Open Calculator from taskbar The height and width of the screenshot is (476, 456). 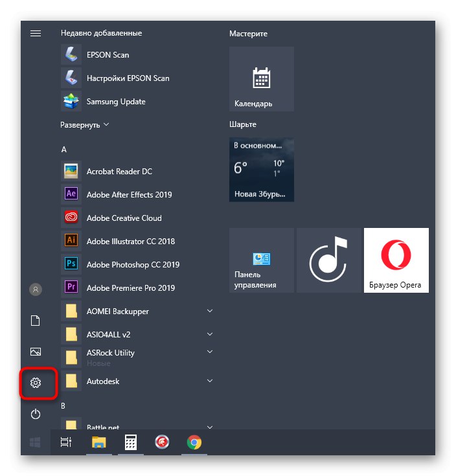[x=131, y=442]
